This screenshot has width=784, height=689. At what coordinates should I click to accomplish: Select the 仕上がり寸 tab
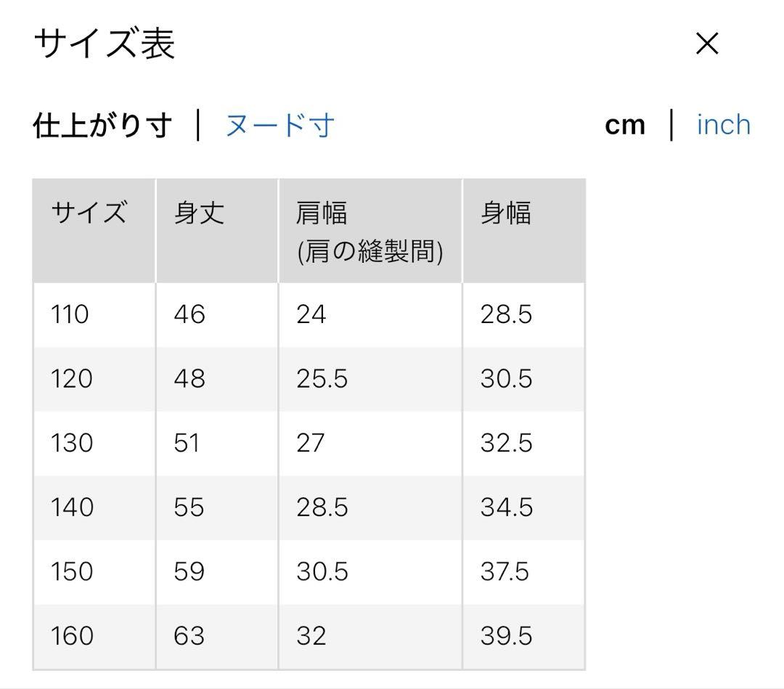102,124
